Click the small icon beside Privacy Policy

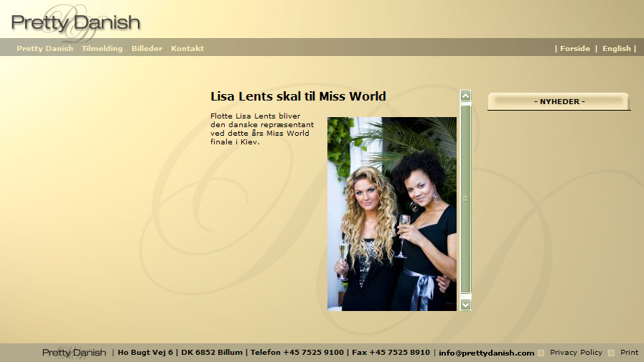click(x=541, y=353)
